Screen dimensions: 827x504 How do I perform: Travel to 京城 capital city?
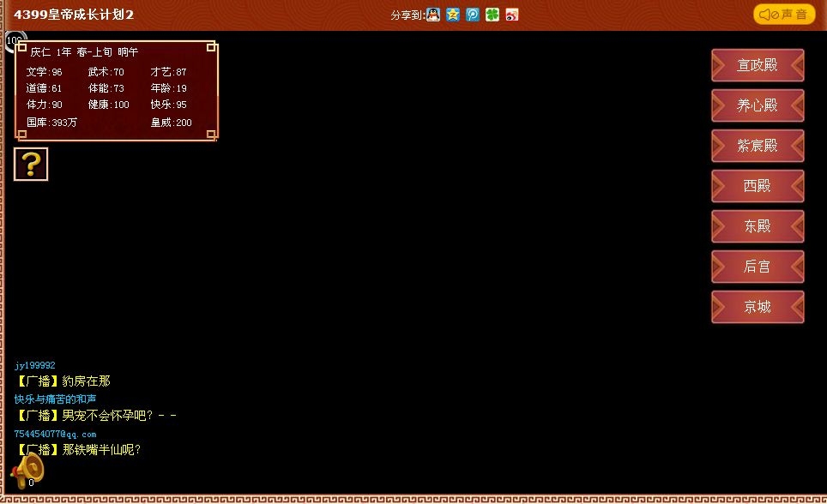[x=758, y=307]
